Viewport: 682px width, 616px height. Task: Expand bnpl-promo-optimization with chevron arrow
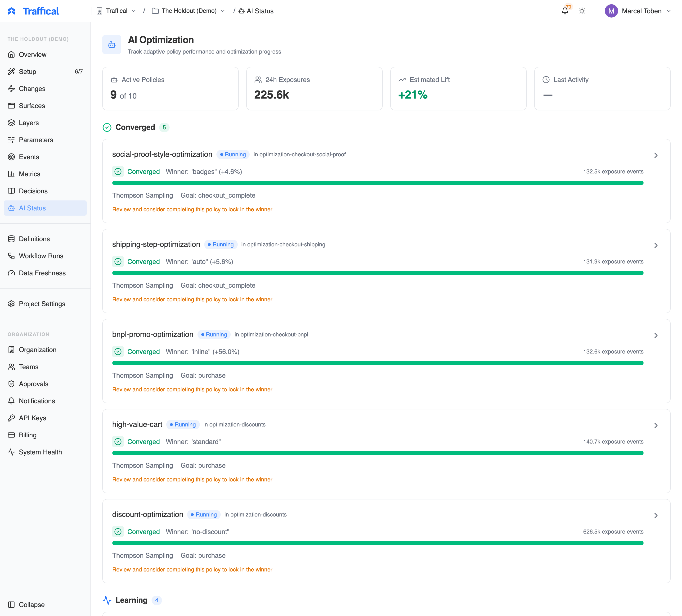point(656,335)
